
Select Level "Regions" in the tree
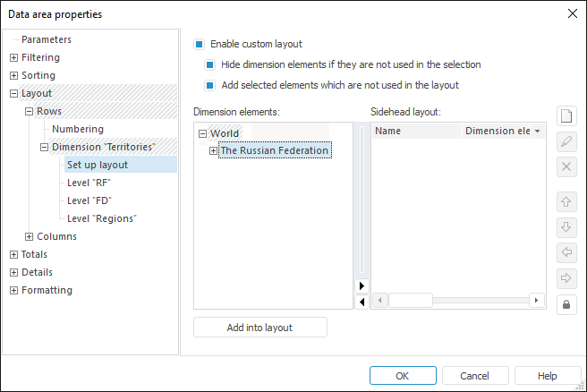click(x=101, y=218)
